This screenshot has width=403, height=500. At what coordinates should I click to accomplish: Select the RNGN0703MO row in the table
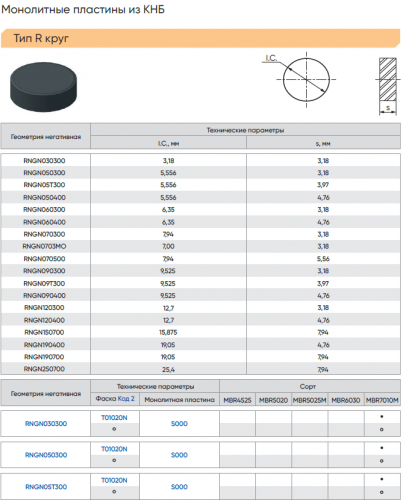tap(201, 246)
